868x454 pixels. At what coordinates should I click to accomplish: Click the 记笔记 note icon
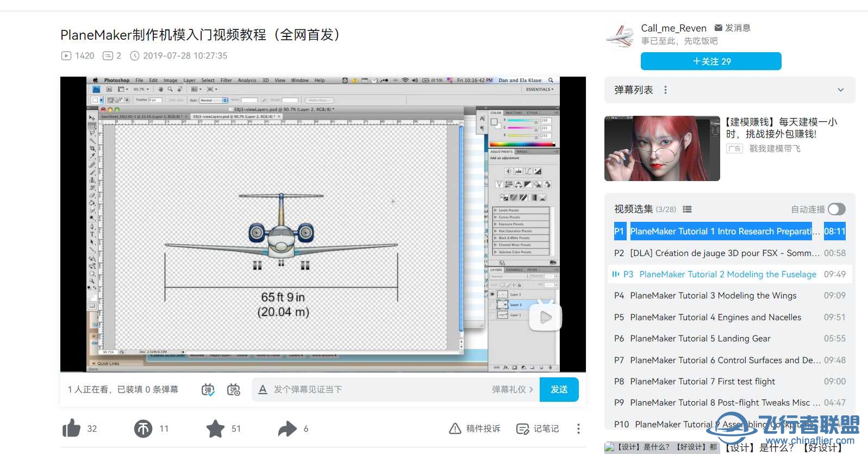click(522, 428)
